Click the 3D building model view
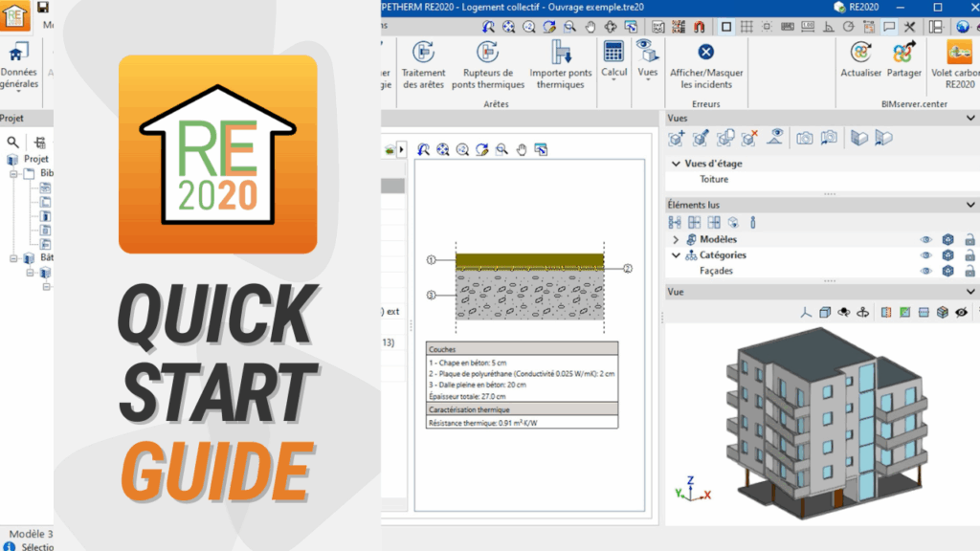This screenshot has width=980, height=551. pyautogui.click(x=823, y=421)
